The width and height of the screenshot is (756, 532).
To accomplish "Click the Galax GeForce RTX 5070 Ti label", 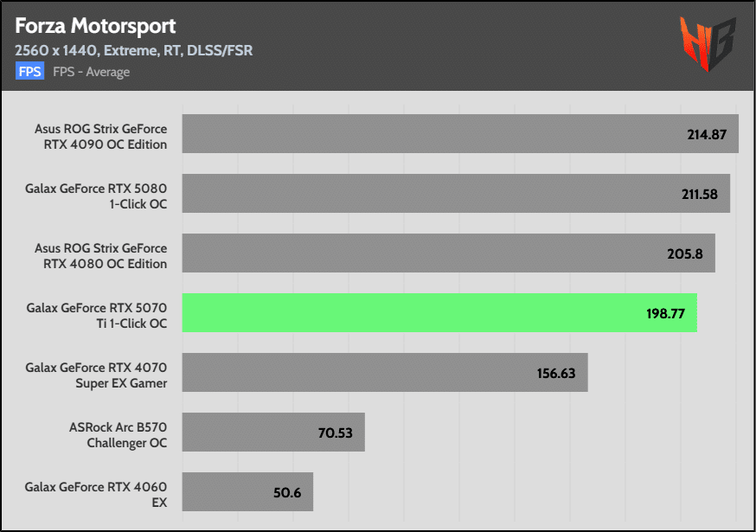I will coord(96,316).
